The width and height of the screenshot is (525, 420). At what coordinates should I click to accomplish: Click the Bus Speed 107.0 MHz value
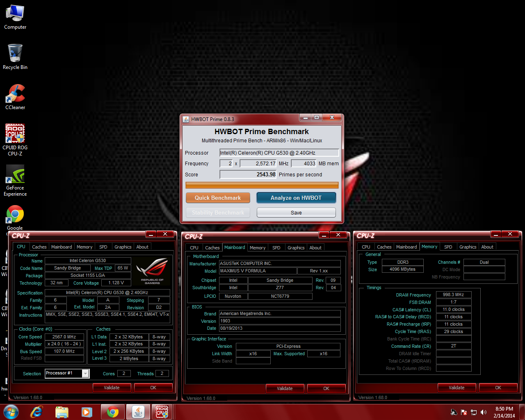tap(64, 352)
